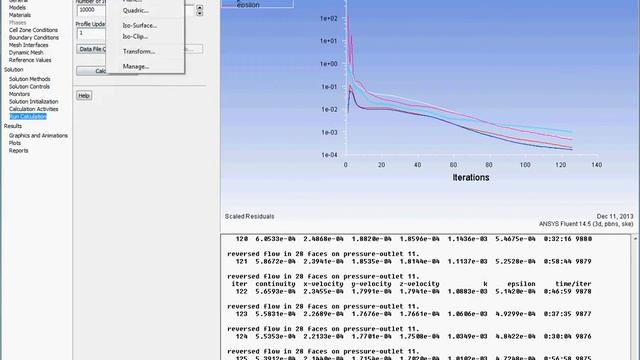Click the x-velocity column header in the console
This screenshot has width=640, height=360.
click(x=323, y=284)
